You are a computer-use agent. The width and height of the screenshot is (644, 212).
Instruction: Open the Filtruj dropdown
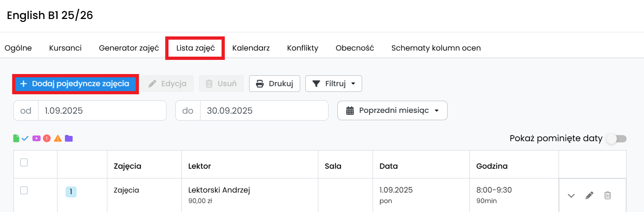tap(333, 84)
